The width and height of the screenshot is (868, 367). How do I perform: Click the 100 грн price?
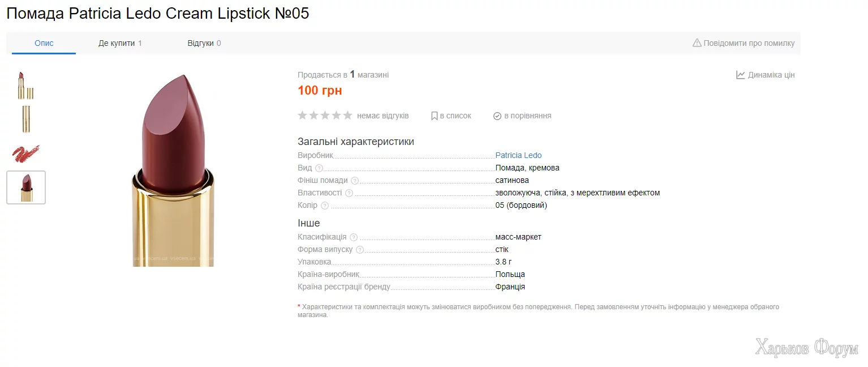[320, 90]
